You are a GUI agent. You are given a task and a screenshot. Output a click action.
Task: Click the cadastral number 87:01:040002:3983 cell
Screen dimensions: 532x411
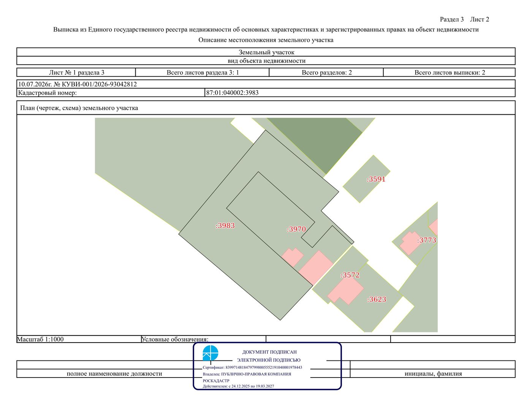pyautogui.click(x=360, y=93)
